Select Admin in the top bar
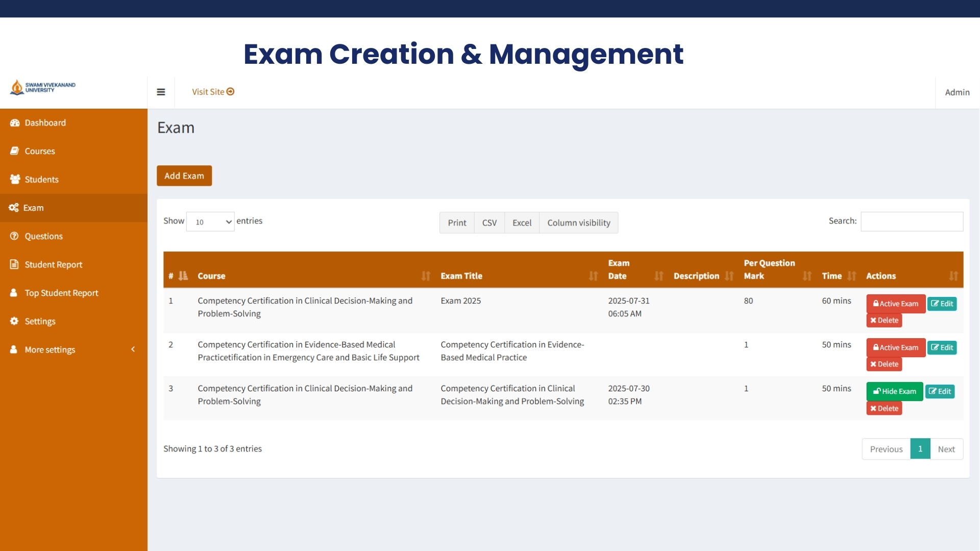Image resolution: width=980 pixels, height=551 pixels. click(957, 92)
